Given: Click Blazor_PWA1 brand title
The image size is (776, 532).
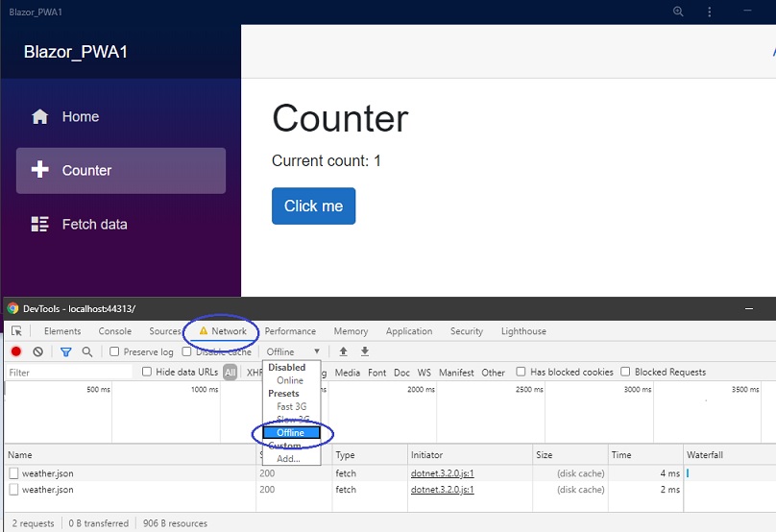Looking at the screenshot, I should [76, 52].
